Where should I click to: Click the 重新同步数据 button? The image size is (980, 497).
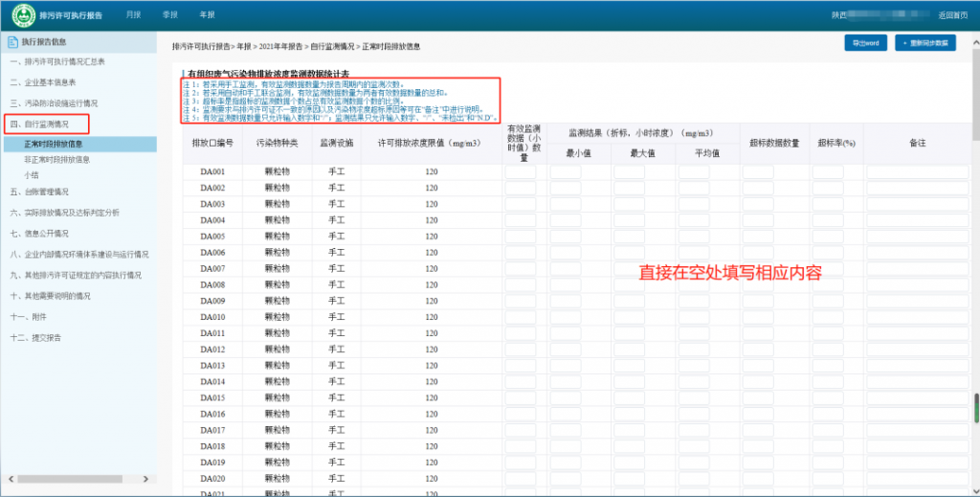pyautogui.click(x=930, y=43)
